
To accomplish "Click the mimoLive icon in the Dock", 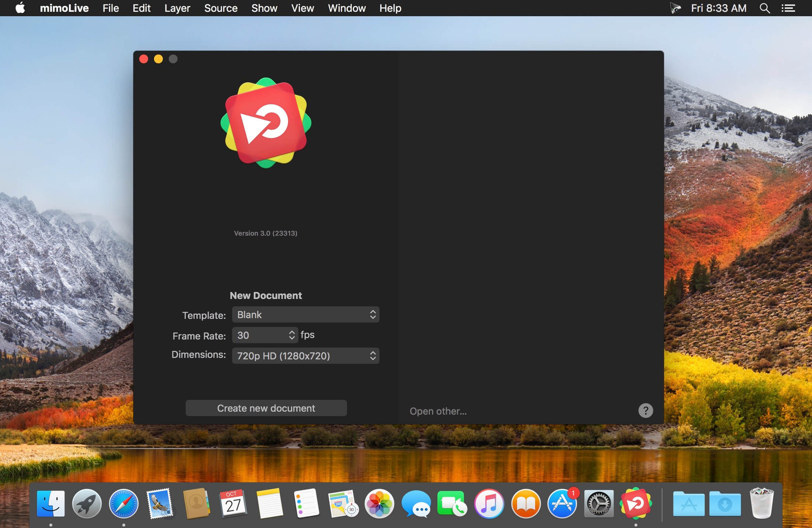I will [636, 503].
